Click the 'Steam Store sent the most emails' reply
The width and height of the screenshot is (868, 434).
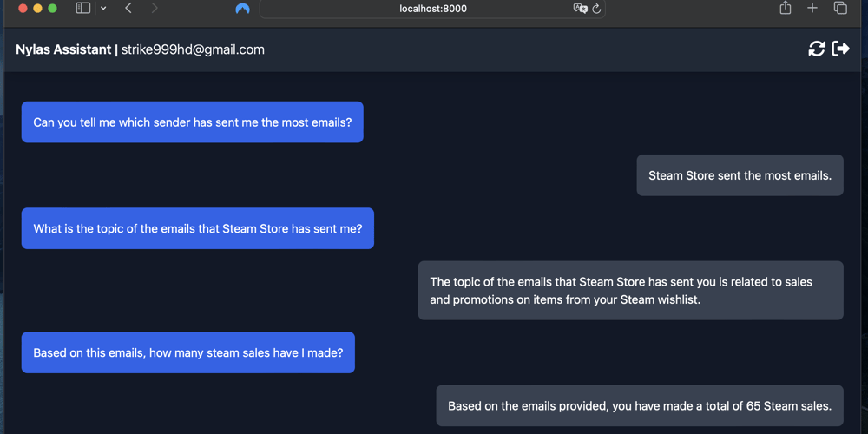pos(740,175)
